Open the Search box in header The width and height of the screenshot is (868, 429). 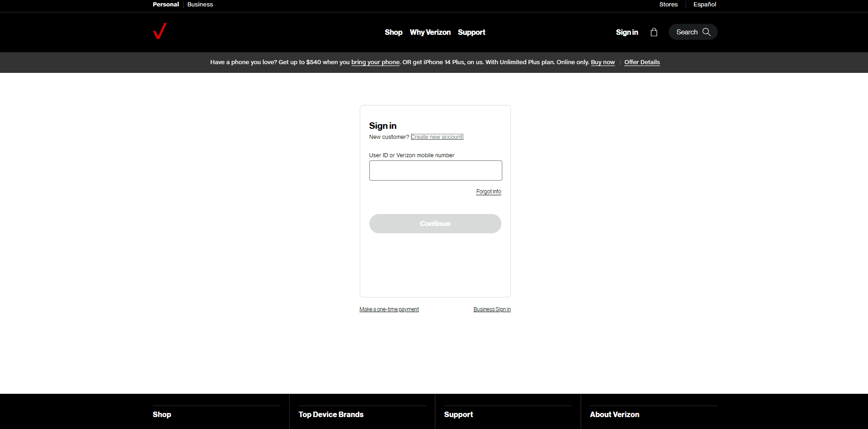coord(693,32)
